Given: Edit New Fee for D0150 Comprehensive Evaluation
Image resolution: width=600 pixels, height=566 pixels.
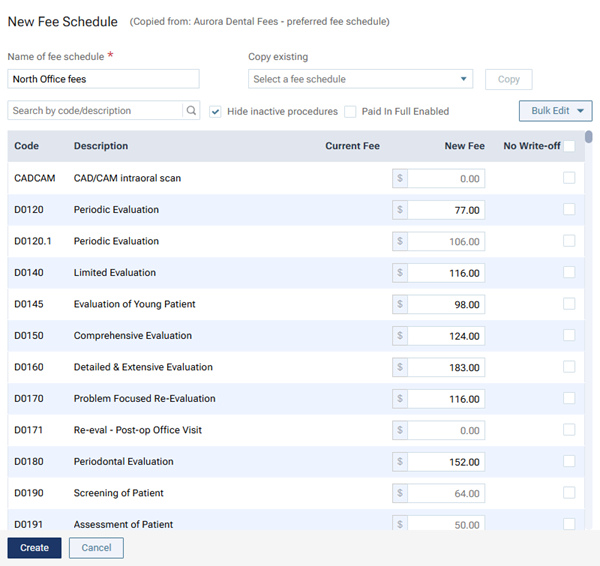Looking at the screenshot, I should 446,336.
